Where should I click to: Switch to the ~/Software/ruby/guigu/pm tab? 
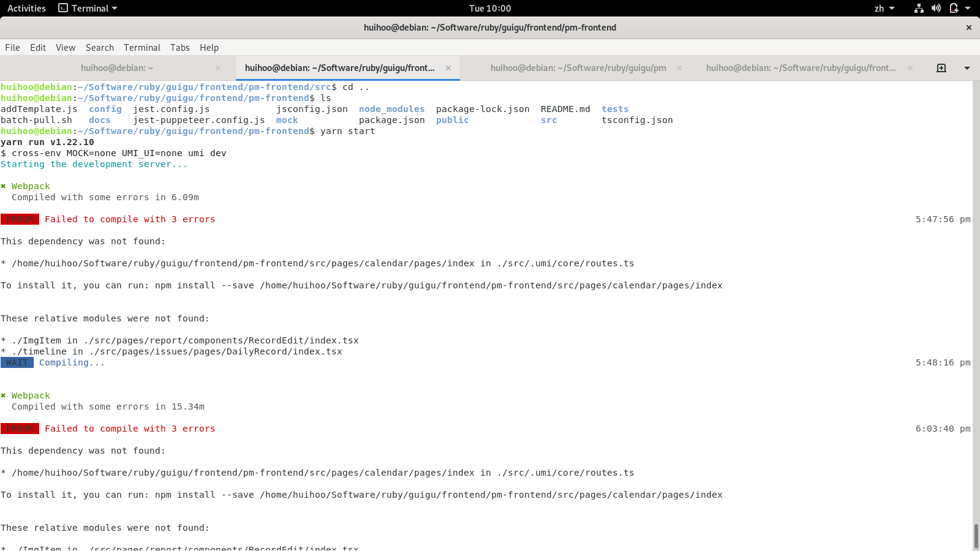click(578, 68)
